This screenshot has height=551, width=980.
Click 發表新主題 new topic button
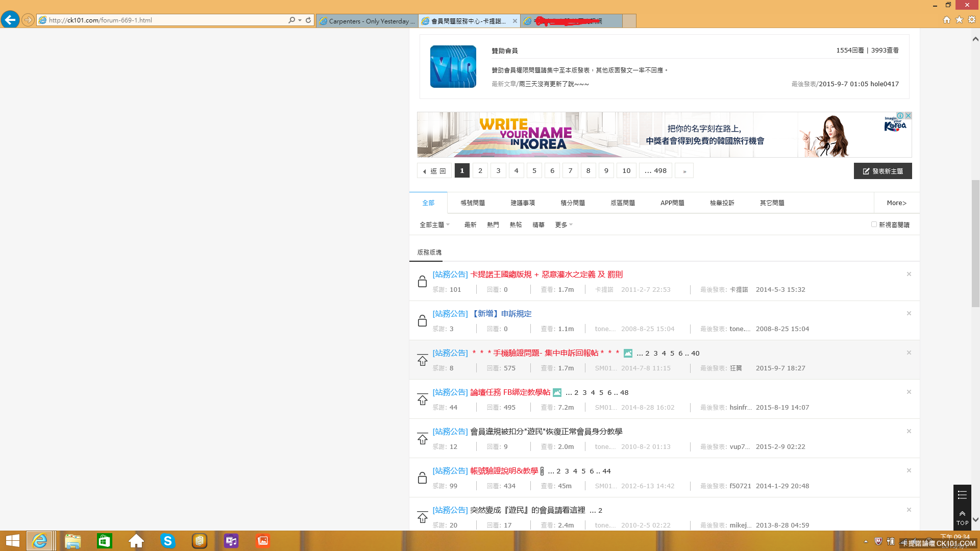click(883, 171)
